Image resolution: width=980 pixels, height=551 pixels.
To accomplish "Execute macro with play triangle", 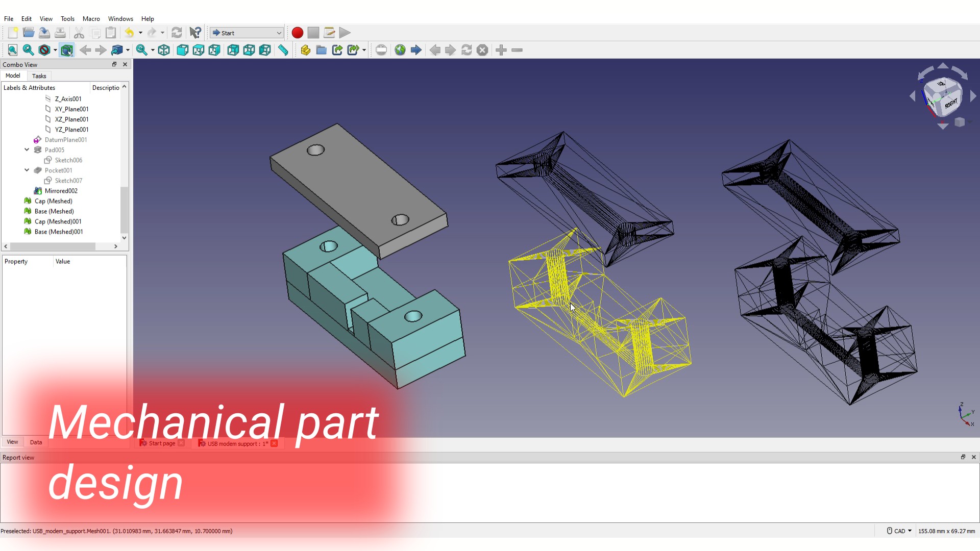I will [x=345, y=33].
